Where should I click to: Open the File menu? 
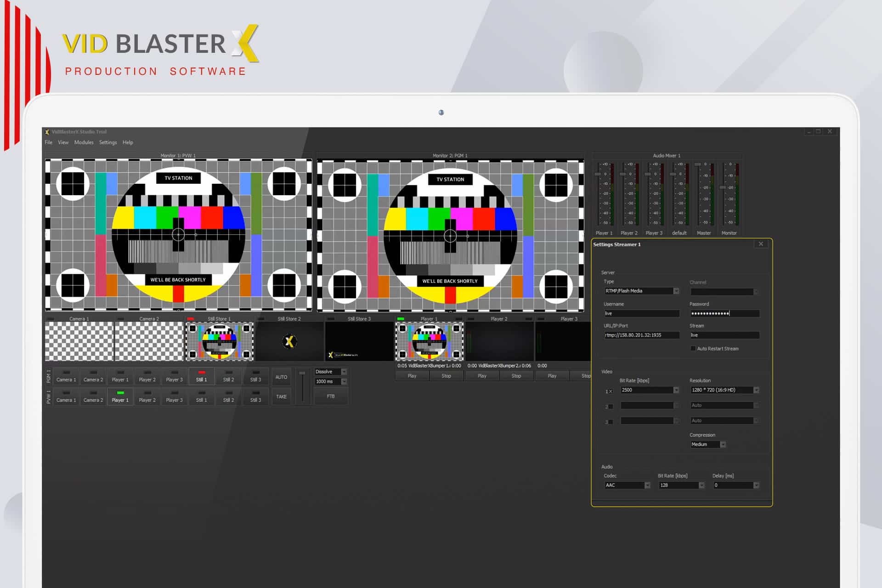(x=48, y=142)
